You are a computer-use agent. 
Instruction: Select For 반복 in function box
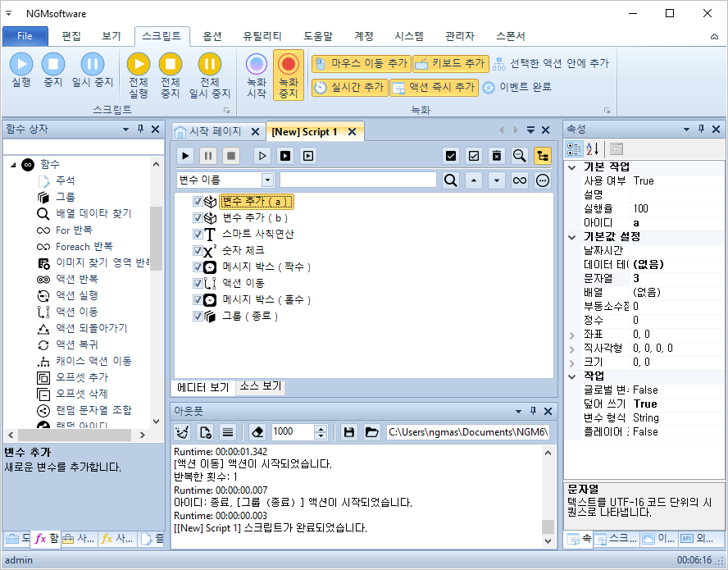coord(74,230)
